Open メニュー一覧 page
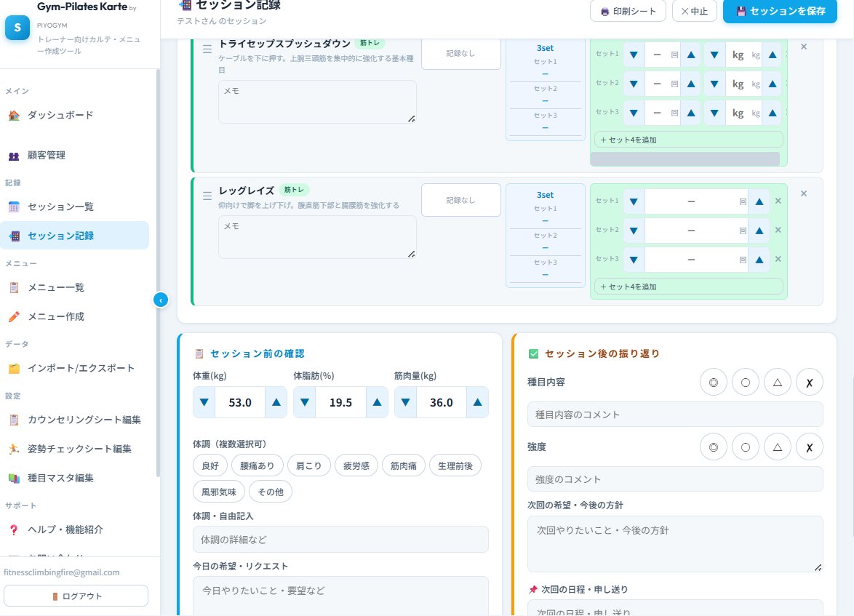Viewport: 854px width, 616px height. click(x=75, y=287)
